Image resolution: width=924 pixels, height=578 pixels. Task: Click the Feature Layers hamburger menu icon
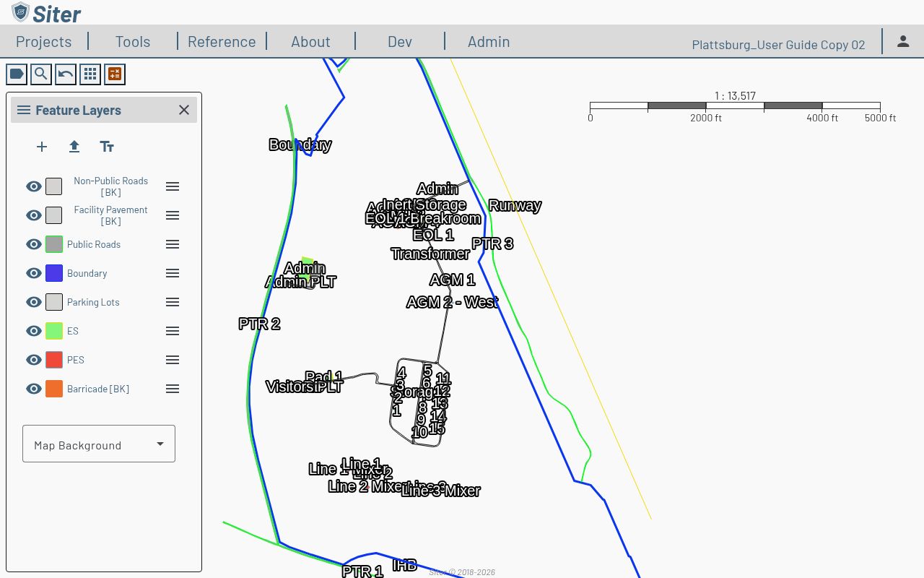pos(24,110)
